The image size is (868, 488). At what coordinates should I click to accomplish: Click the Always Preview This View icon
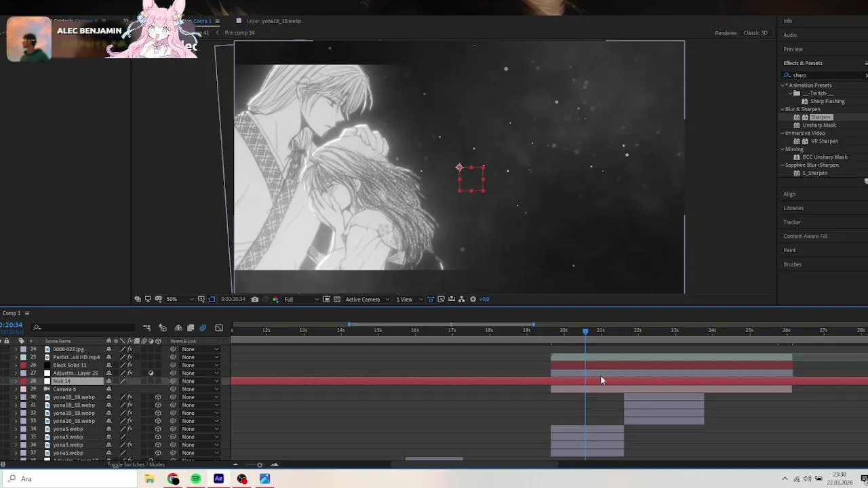138,299
